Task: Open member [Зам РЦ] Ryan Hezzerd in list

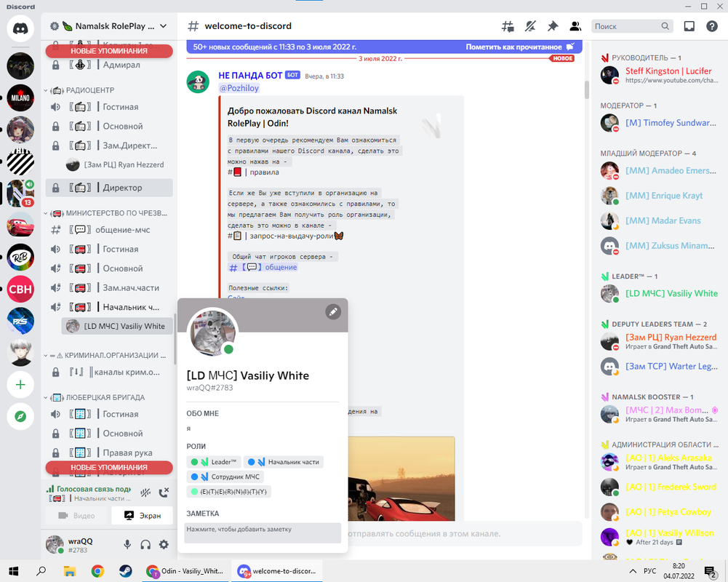Action: coord(660,341)
